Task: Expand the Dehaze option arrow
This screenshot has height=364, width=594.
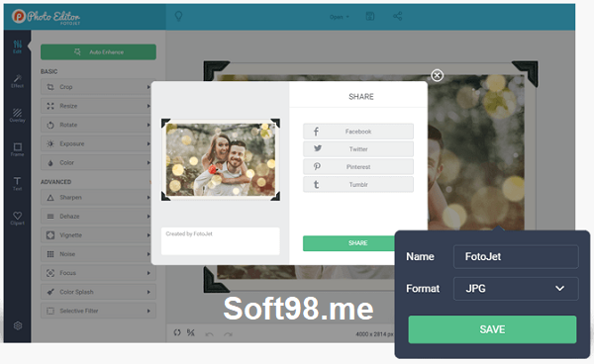Action: click(148, 217)
